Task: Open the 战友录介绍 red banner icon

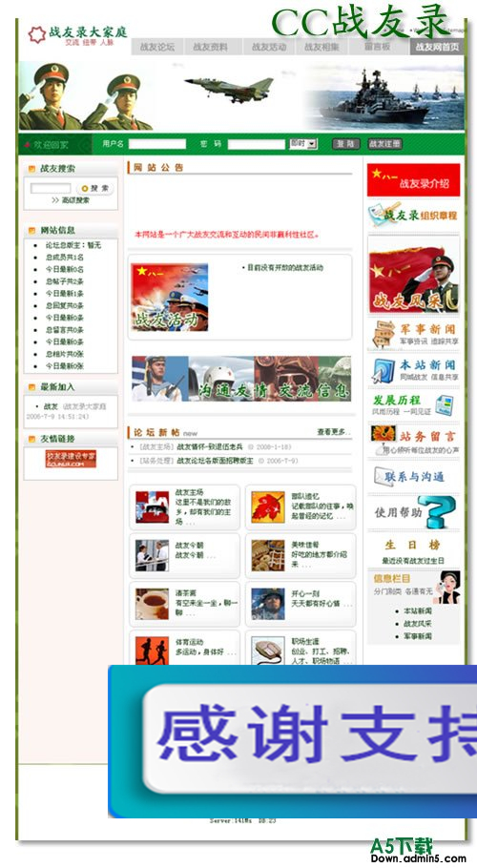Action: 413,180
